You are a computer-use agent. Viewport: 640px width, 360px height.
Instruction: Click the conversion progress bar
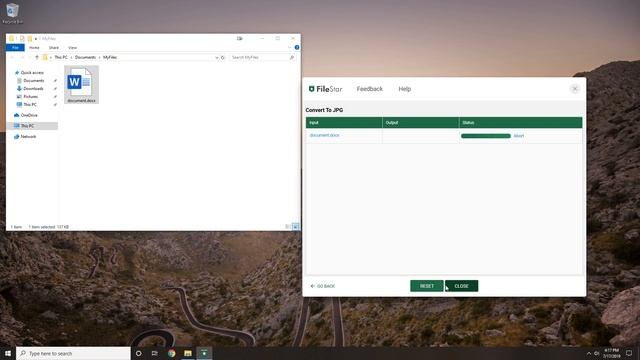pyautogui.click(x=486, y=136)
